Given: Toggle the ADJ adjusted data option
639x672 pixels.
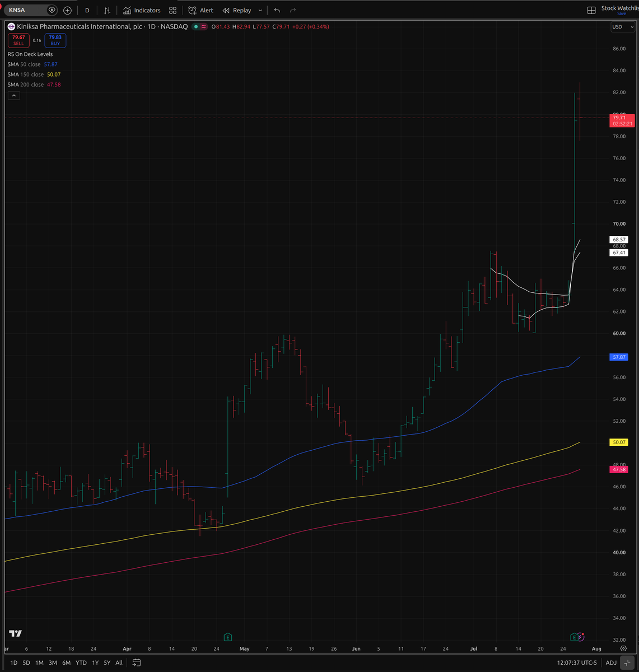Looking at the screenshot, I should (x=611, y=662).
